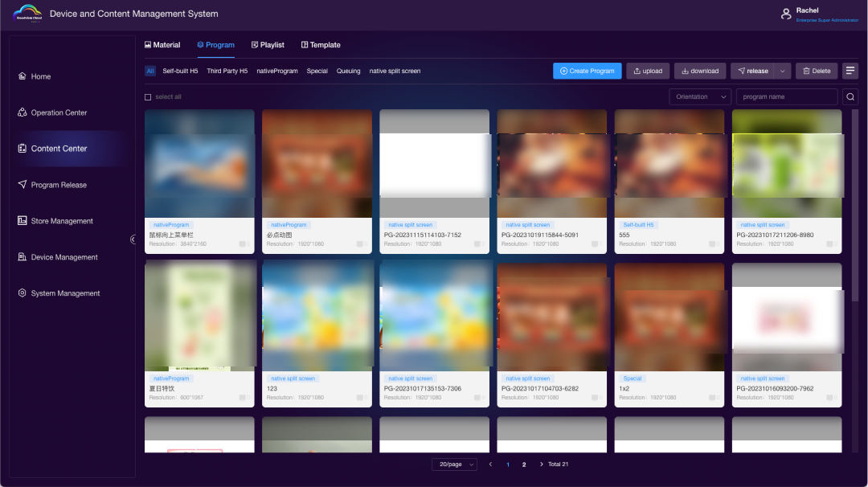This screenshot has width=868, height=487.
Task: Open System Management gear icon in sidebar
Action: tap(23, 293)
